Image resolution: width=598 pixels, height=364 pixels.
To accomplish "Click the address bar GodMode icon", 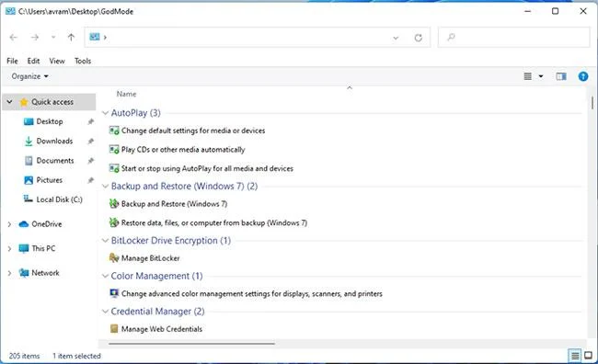I will click(94, 37).
